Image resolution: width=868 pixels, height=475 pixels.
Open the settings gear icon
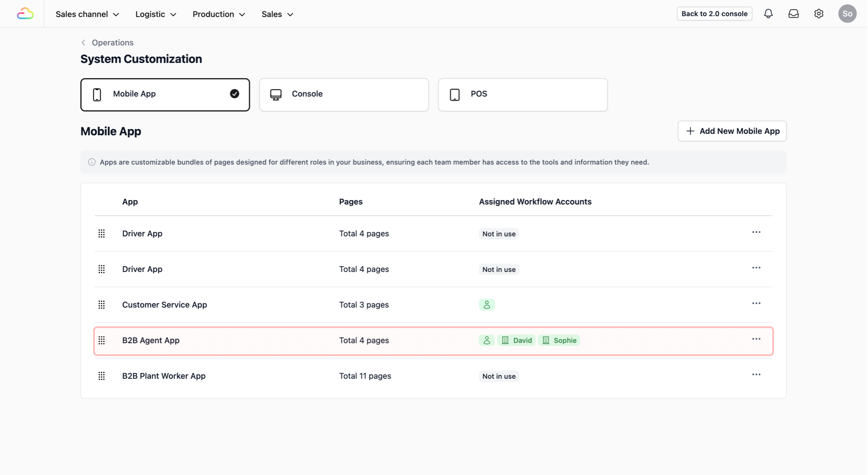coord(819,14)
